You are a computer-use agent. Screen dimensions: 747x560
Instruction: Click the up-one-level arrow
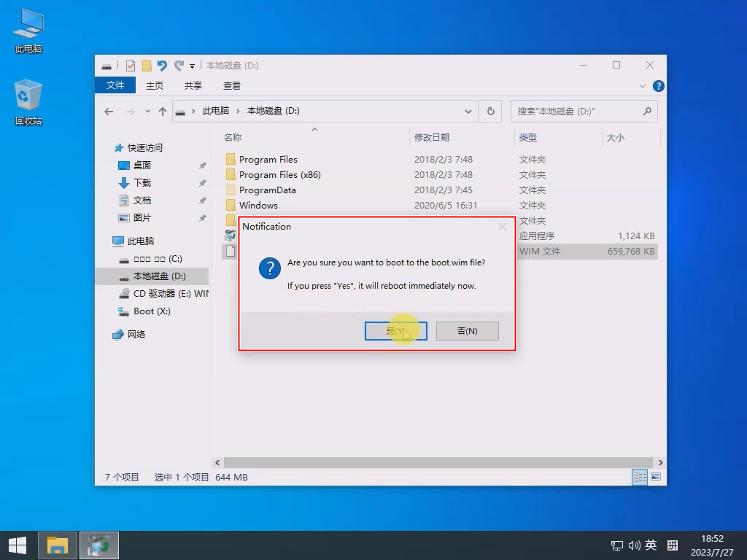click(x=163, y=112)
